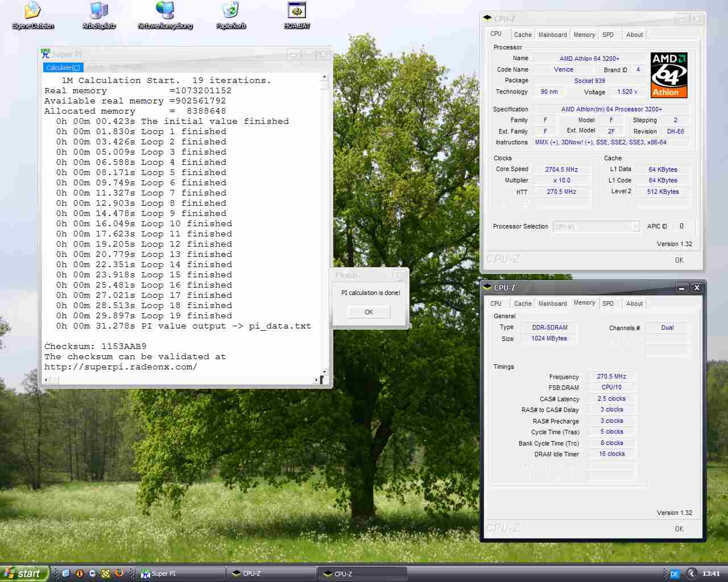Screen dimensions: 728x582
Task: Click FSB:DRAM value CPU/10
Action: pos(611,387)
